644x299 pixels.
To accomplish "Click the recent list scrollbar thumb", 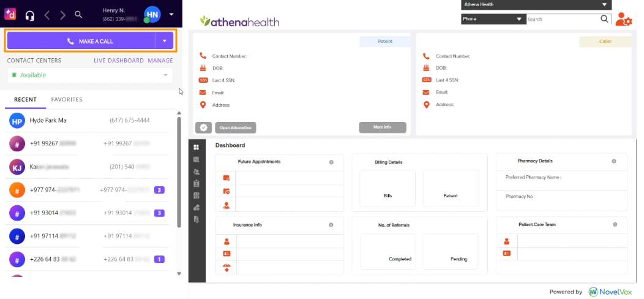I will [x=179, y=172].
